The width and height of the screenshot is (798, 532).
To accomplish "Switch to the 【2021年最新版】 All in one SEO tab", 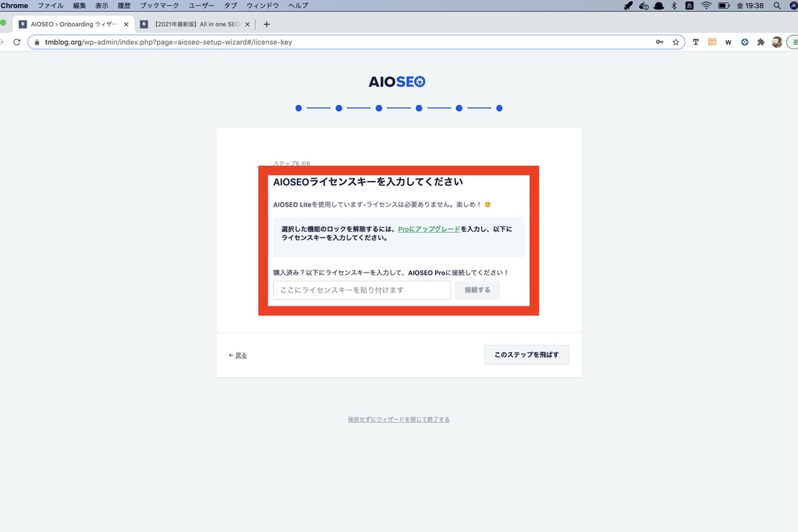I will 196,24.
